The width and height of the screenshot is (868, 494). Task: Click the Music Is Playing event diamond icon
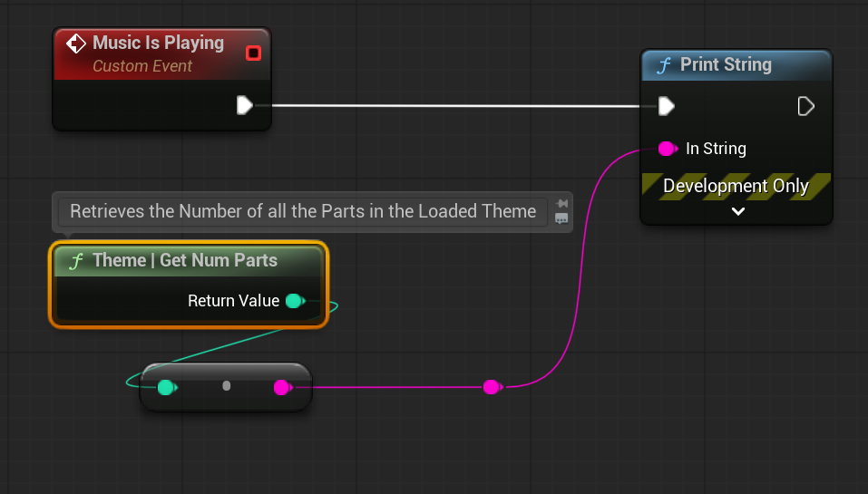coord(76,44)
